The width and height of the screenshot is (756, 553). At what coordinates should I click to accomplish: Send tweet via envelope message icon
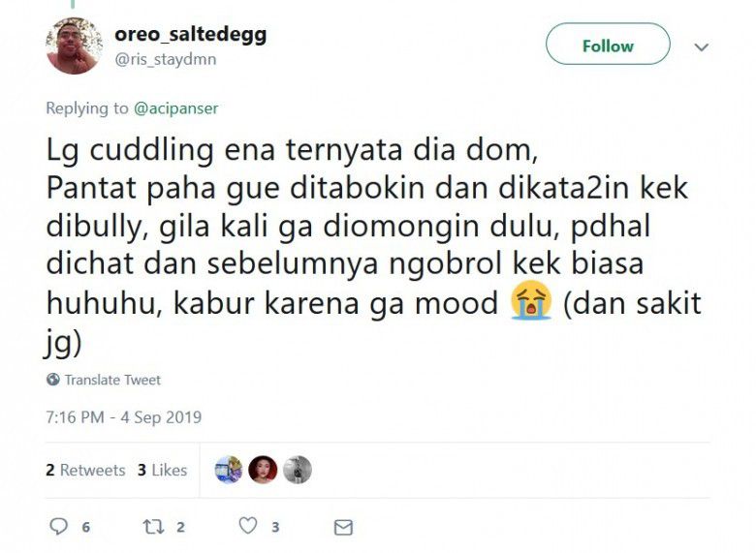tap(343, 528)
